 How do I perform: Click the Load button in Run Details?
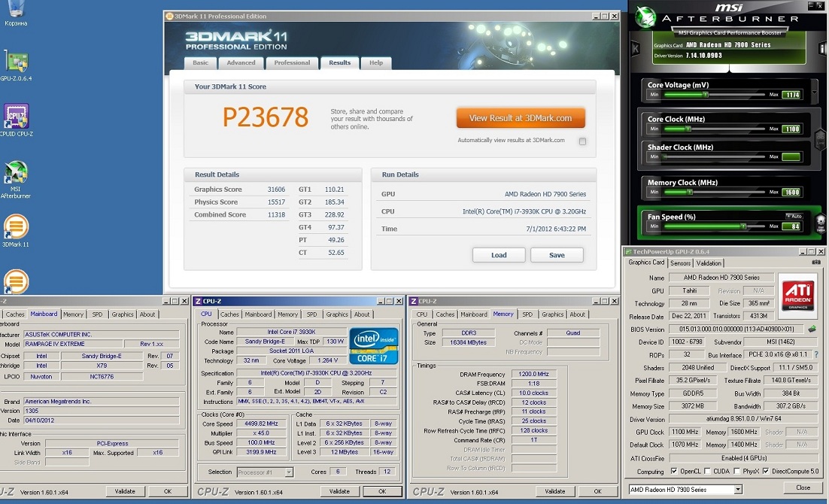point(499,255)
